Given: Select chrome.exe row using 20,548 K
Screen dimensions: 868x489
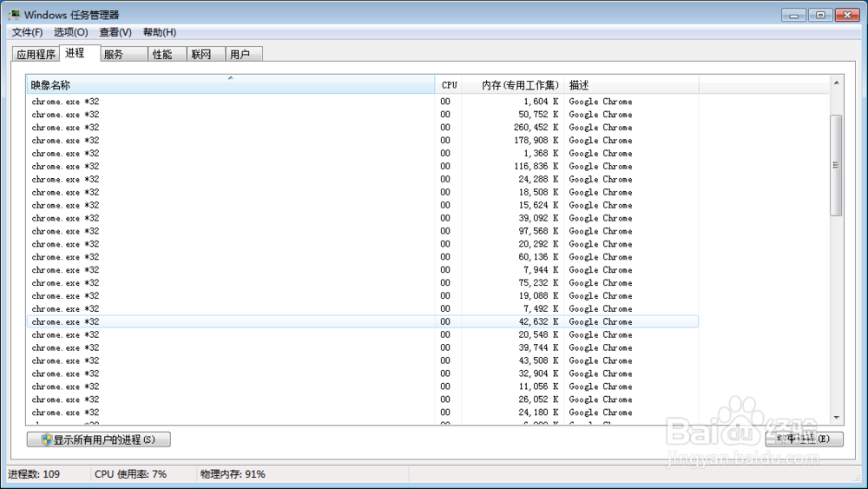Looking at the screenshot, I should [x=362, y=334].
